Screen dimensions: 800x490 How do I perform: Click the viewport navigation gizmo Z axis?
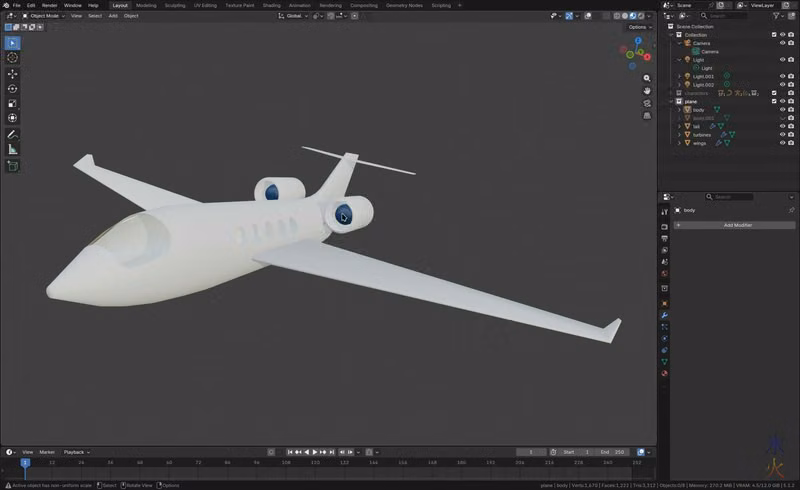click(638, 40)
